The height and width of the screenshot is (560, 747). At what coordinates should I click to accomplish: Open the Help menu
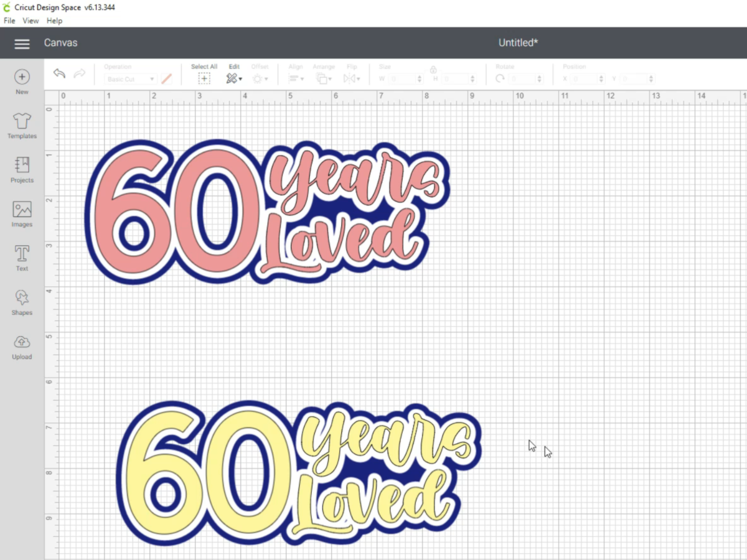(55, 21)
